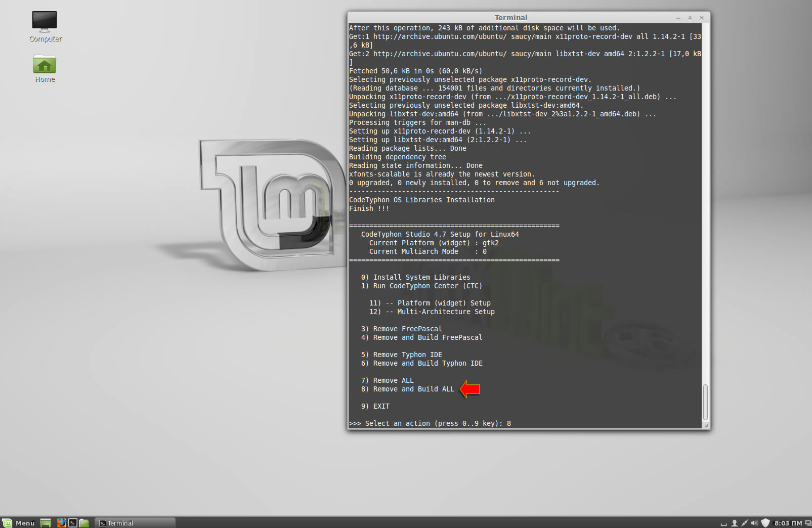812x528 pixels.
Task: Launch Firefox from the panel
Action: (61, 523)
